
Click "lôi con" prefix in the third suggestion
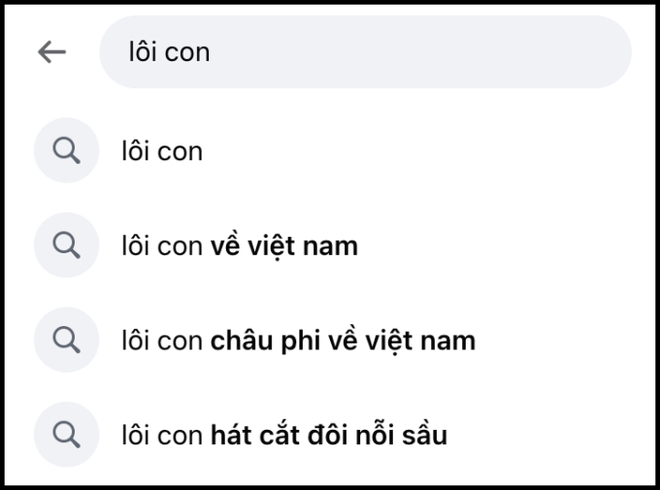pyautogui.click(x=160, y=340)
